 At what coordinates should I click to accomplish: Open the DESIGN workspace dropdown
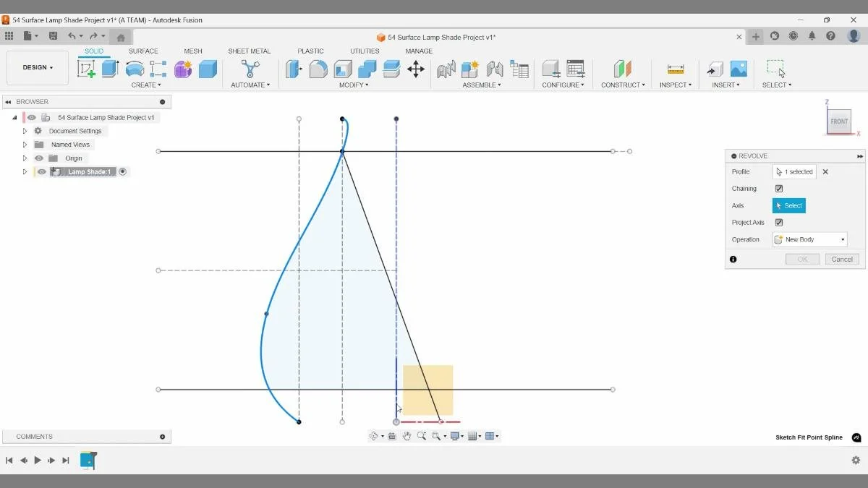(x=38, y=68)
